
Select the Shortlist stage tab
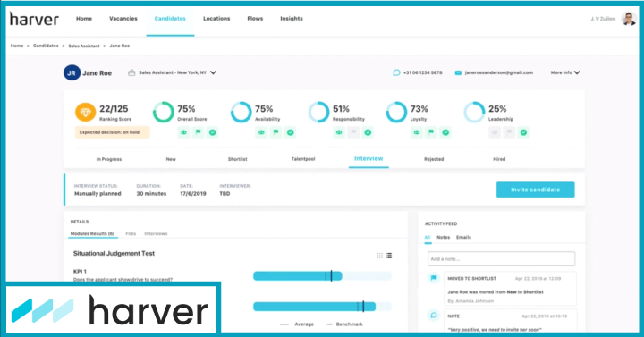pos(237,159)
